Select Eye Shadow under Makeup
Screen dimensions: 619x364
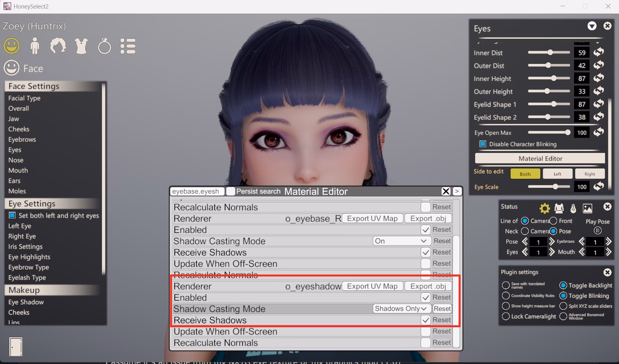tap(26, 302)
